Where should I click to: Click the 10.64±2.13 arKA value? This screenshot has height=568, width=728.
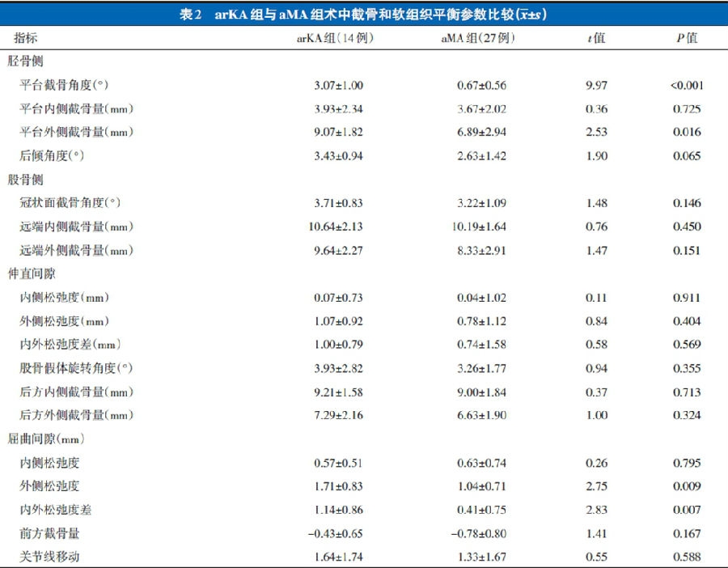tap(338, 227)
